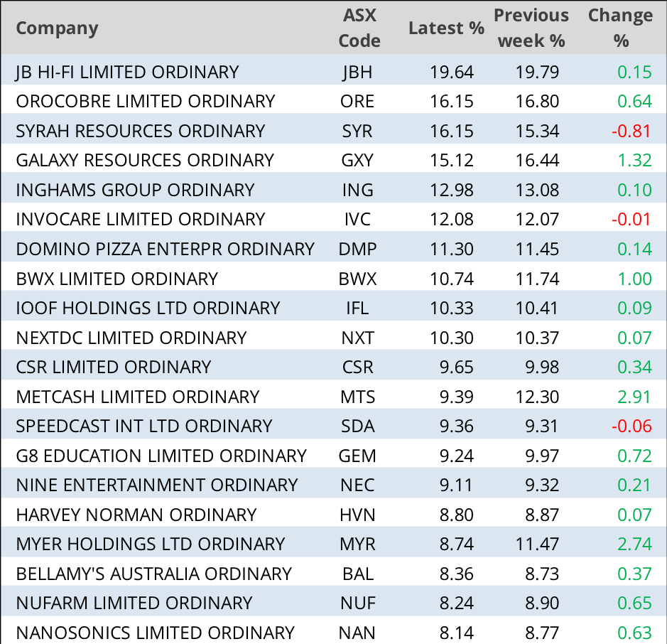Select the 11.47 previous week value

pyautogui.click(x=538, y=544)
